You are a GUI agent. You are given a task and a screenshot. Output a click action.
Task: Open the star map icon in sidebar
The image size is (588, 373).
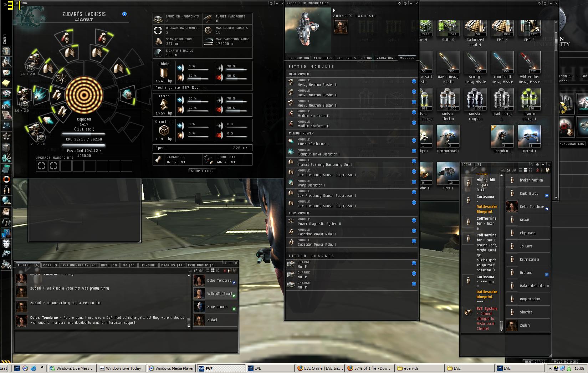click(6, 126)
